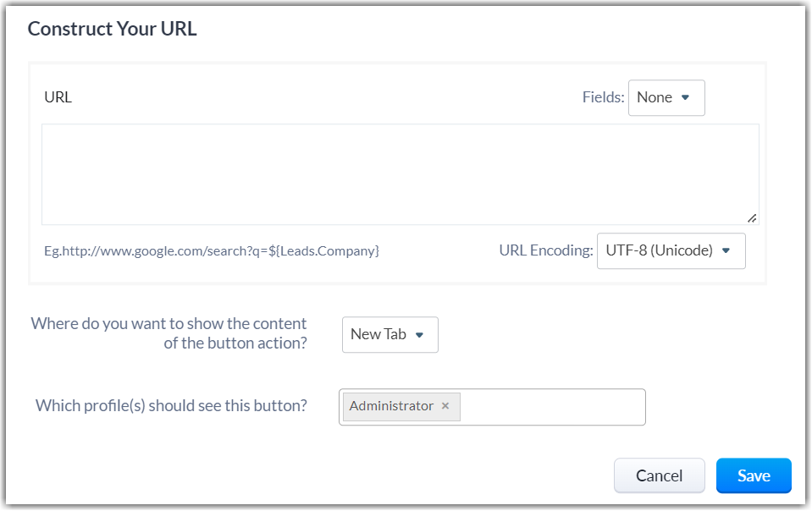The image size is (812, 511).
Task: Click inside the URL text area
Action: pyautogui.click(x=400, y=174)
